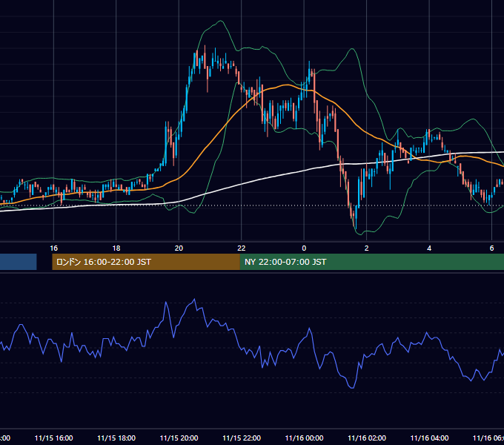Image resolution: width=504 pixels, height=445 pixels.
Task: Click the 18 hour axis label
Action: click(116, 248)
